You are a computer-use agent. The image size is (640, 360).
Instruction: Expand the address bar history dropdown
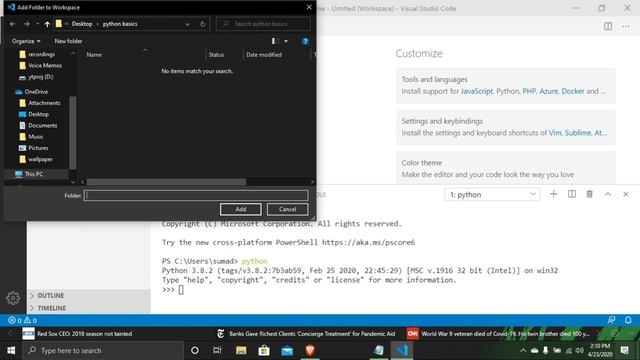click(187, 24)
